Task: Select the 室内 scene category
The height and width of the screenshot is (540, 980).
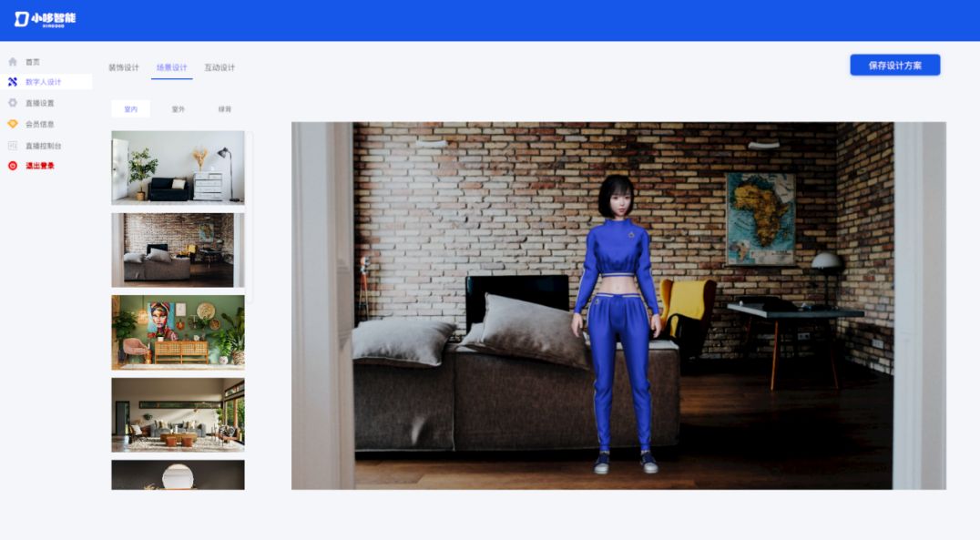Action: tap(130, 108)
